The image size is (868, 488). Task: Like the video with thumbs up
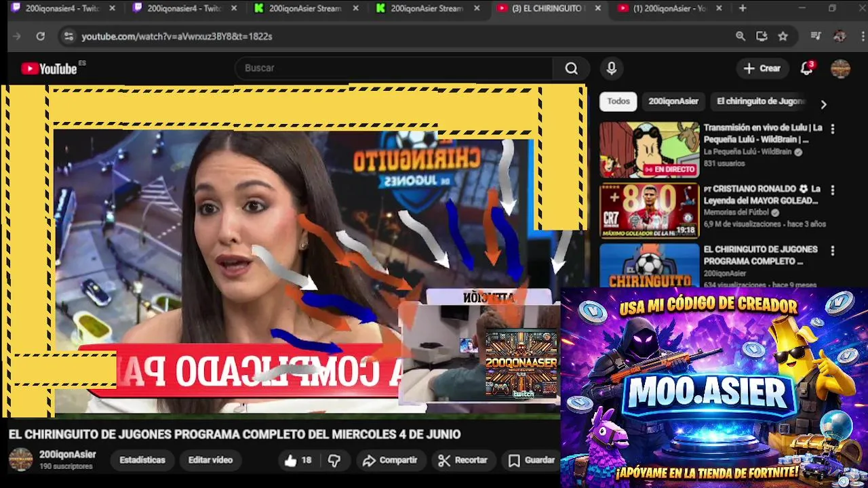(291, 461)
